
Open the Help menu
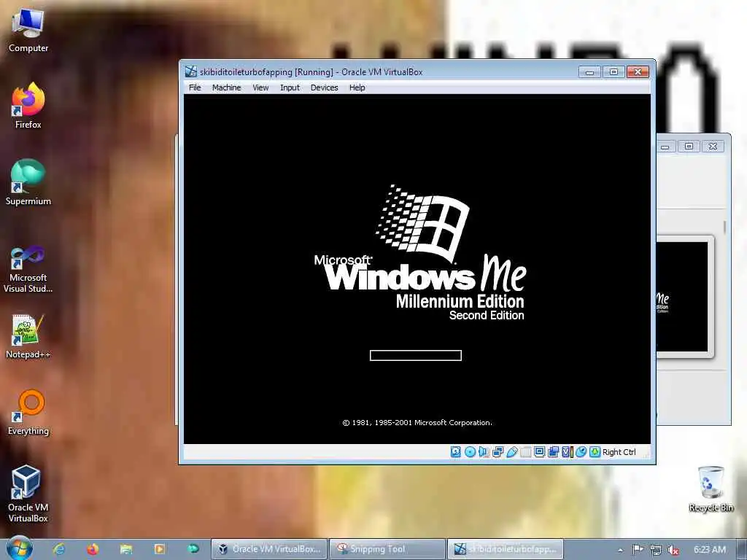357,87
